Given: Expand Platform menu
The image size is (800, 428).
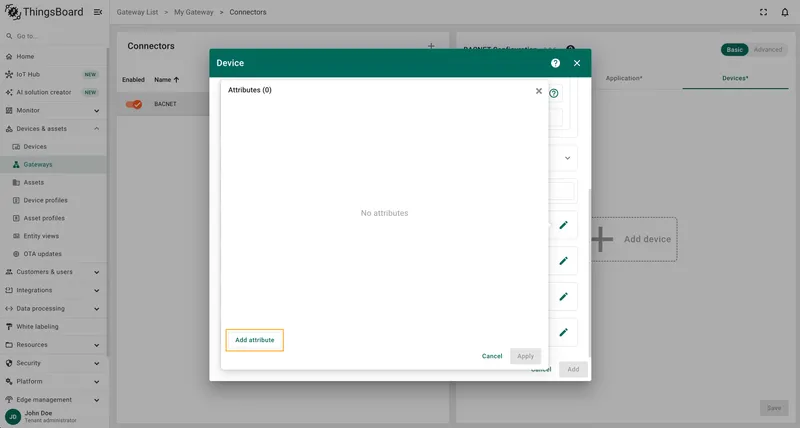Looking at the screenshot, I should tap(54, 382).
